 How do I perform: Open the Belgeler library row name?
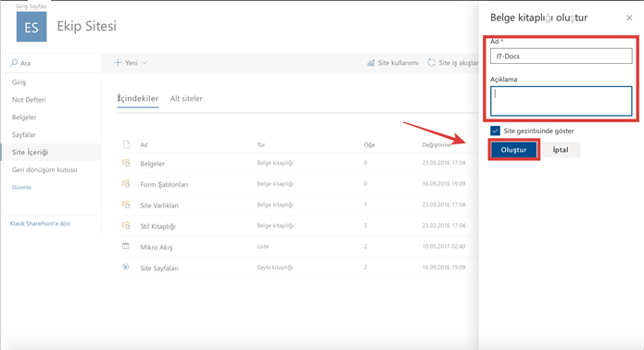[152, 164]
